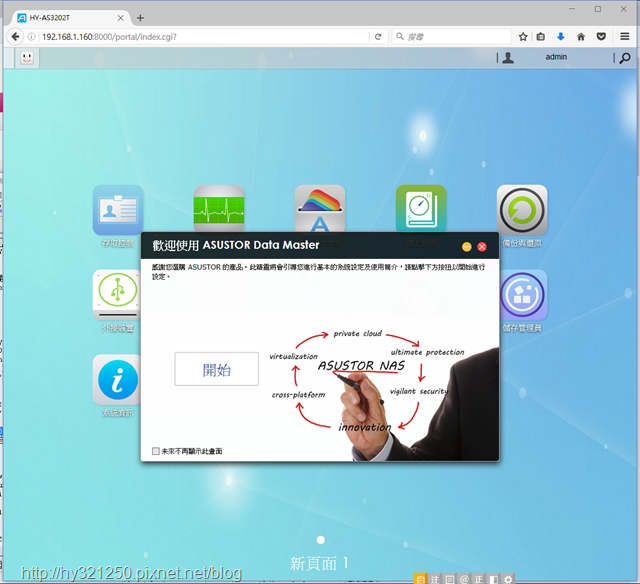Open the External Devices USB icon

(117, 295)
